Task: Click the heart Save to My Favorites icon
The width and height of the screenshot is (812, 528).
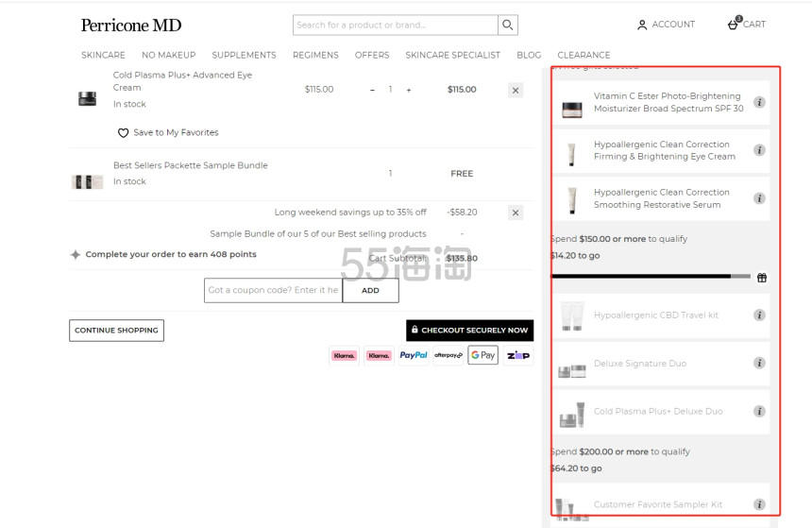Action: click(x=123, y=132)
